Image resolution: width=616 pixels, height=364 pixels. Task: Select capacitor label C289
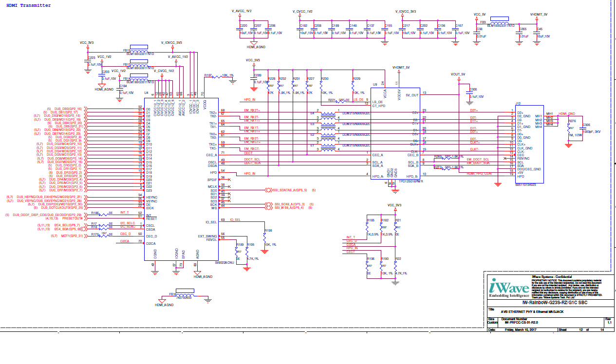pyautogui.click(x=258, y=75)
